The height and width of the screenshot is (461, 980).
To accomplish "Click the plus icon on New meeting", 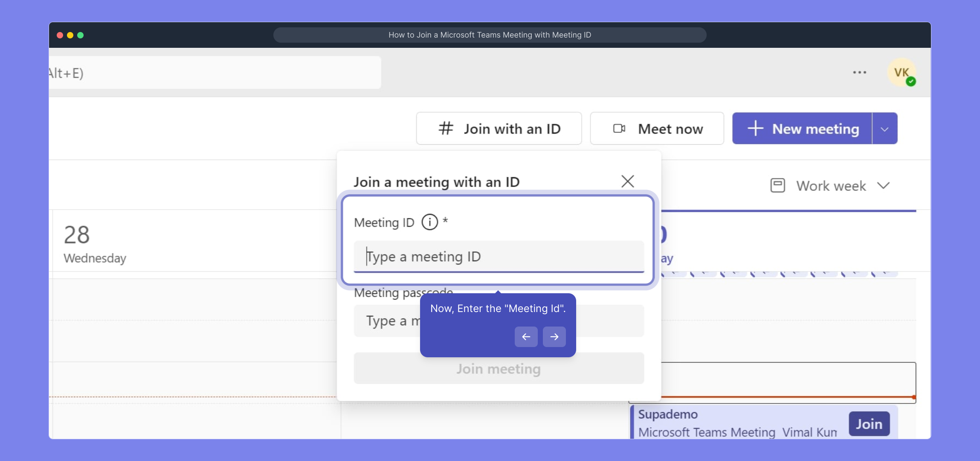I will coord(755,128).
